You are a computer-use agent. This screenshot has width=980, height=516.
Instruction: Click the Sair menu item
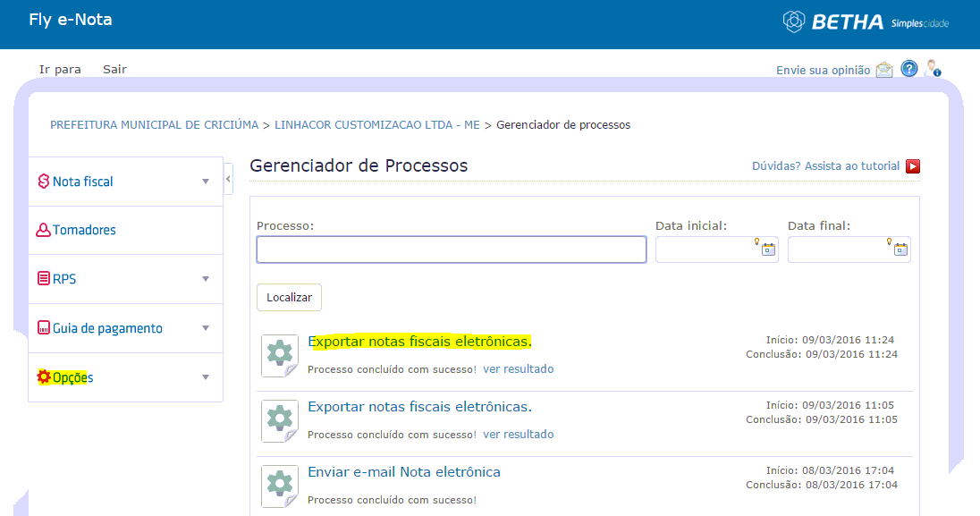pyautogui.click(x=114, y=70)
